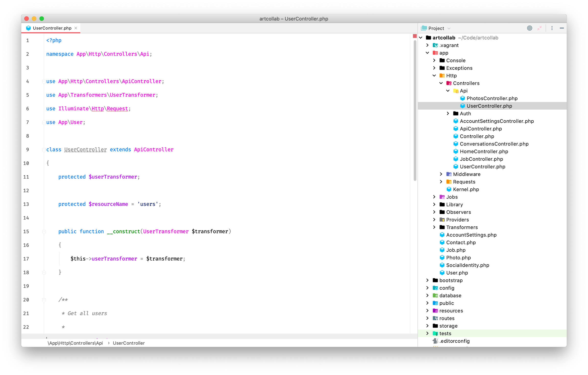Open ApiController.php in the tree

tap(481, 129)
